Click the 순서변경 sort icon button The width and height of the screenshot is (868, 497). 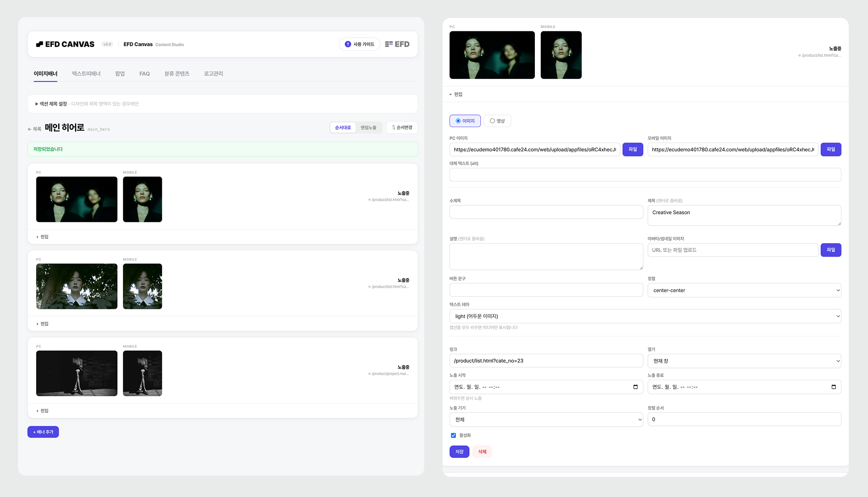click(402, 127)
